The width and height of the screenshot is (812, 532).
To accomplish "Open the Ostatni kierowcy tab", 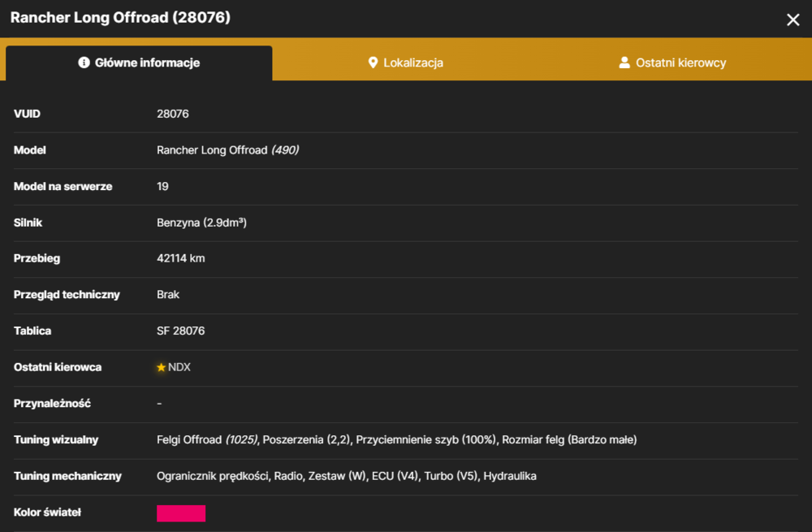I will coord(672,63).
